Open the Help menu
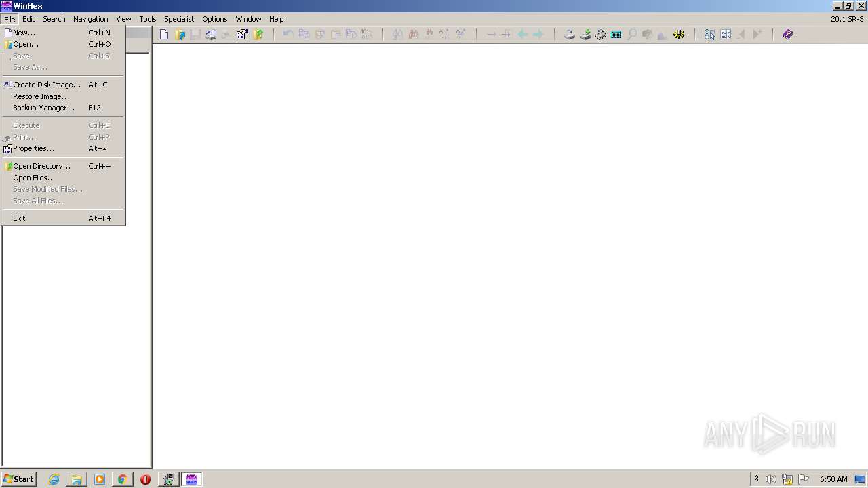Screen dimensions: 868x488 (x=276, y=19)
